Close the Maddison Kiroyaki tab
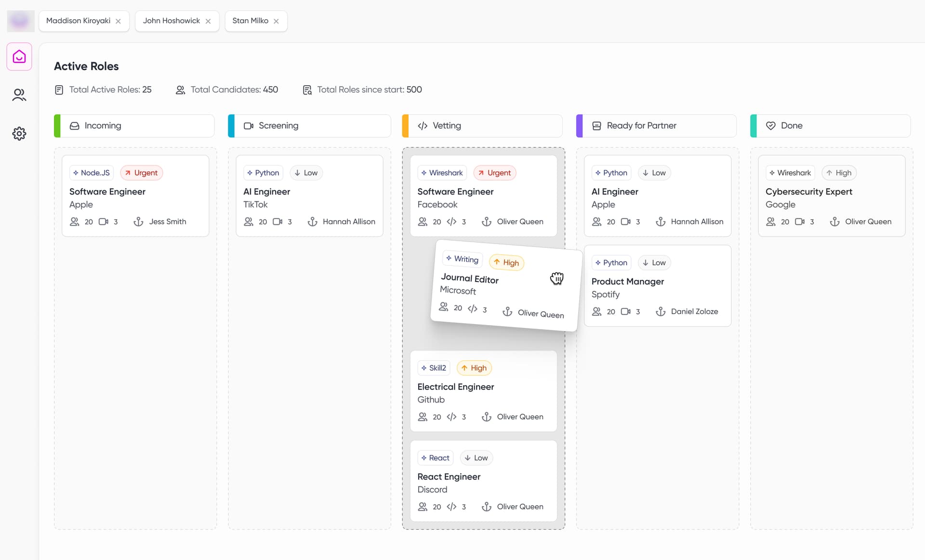This screenshot has height=560, width=925. click(118, 21)
